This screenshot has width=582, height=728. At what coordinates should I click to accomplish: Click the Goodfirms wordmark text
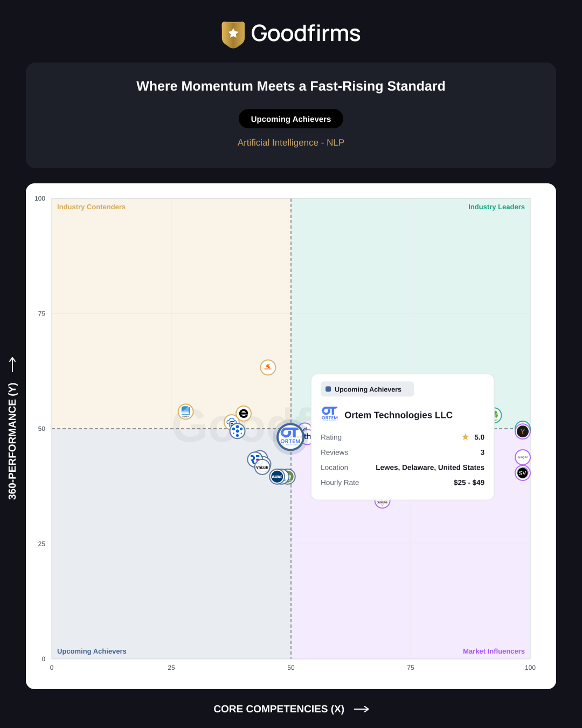coord(306,33)
